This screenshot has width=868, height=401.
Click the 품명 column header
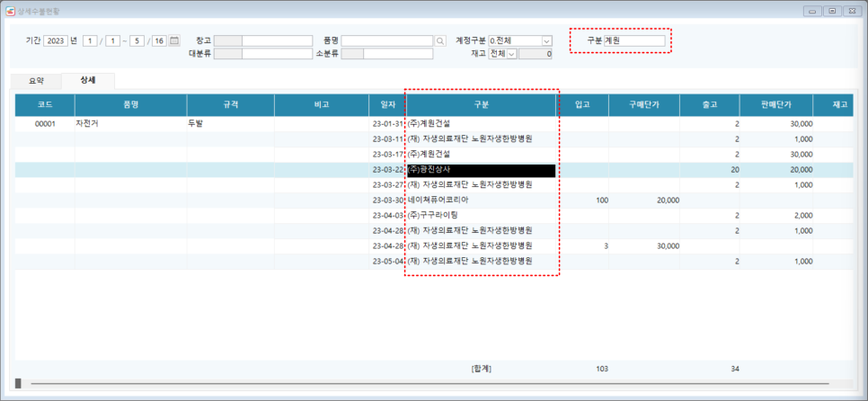[x=130, y=104]
